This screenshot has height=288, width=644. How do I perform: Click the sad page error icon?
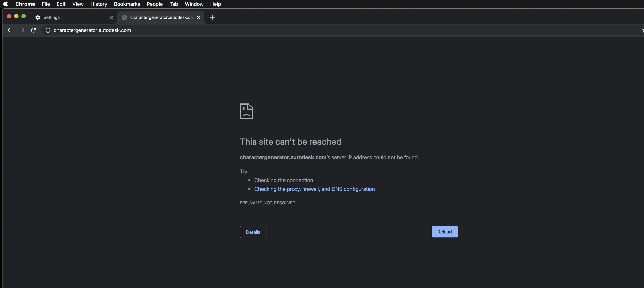[x=246, y=112]
